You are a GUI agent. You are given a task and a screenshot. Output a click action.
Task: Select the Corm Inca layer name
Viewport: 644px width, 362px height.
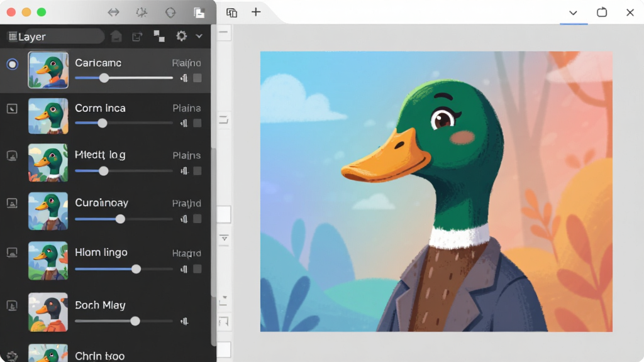pos(100,108)
